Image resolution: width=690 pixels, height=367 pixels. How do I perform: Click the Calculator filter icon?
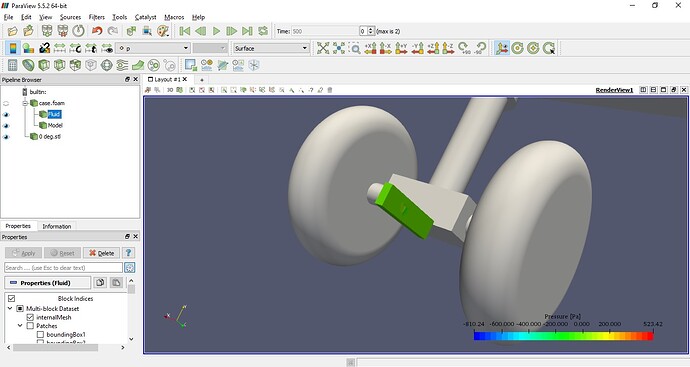[x=12, y=65]
